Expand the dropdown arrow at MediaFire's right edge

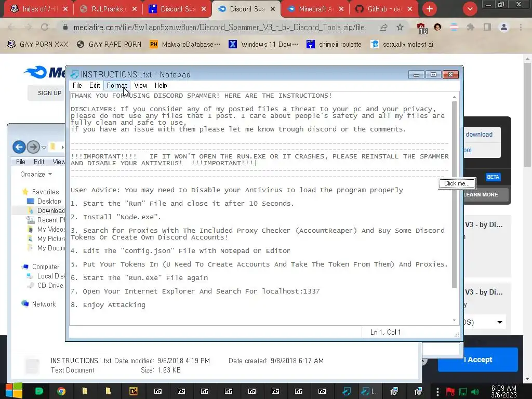tap(500, 322)
